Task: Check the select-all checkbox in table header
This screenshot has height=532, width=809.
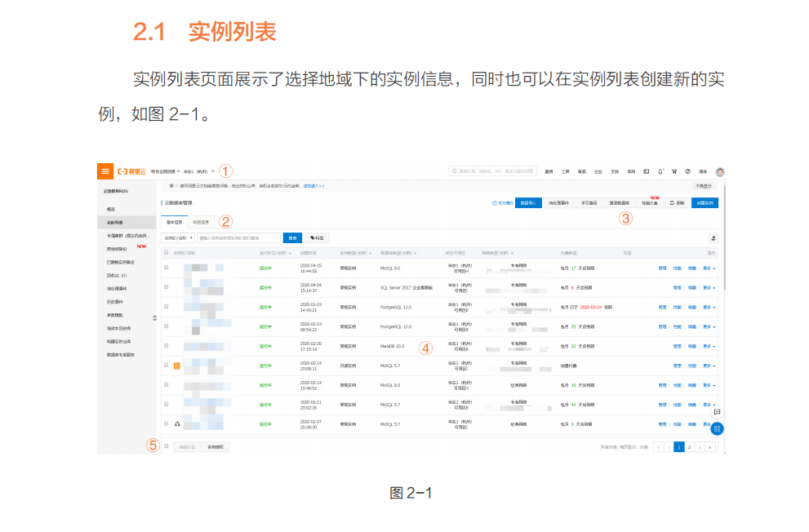Action: [x=167, y=252]
